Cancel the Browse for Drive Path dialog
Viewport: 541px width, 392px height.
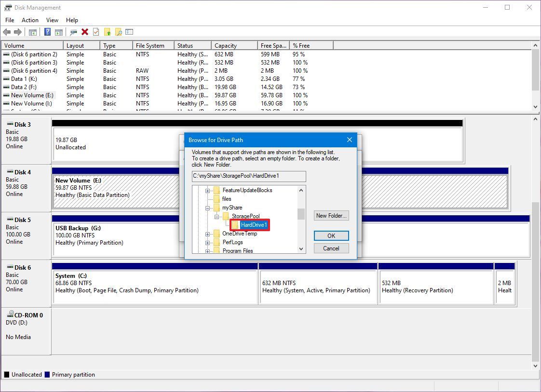click(x=331, y=248)
